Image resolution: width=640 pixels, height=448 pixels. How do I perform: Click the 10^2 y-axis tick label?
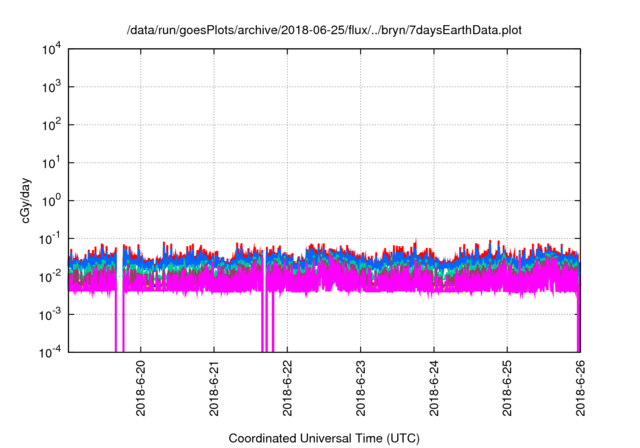pyautogui.click(x=51, y=125)
